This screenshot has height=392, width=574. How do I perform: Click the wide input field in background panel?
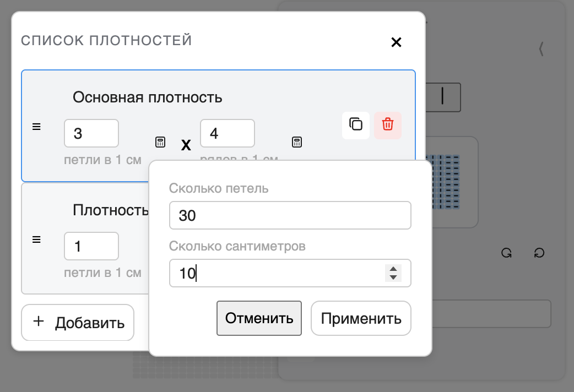click(491, 314)
